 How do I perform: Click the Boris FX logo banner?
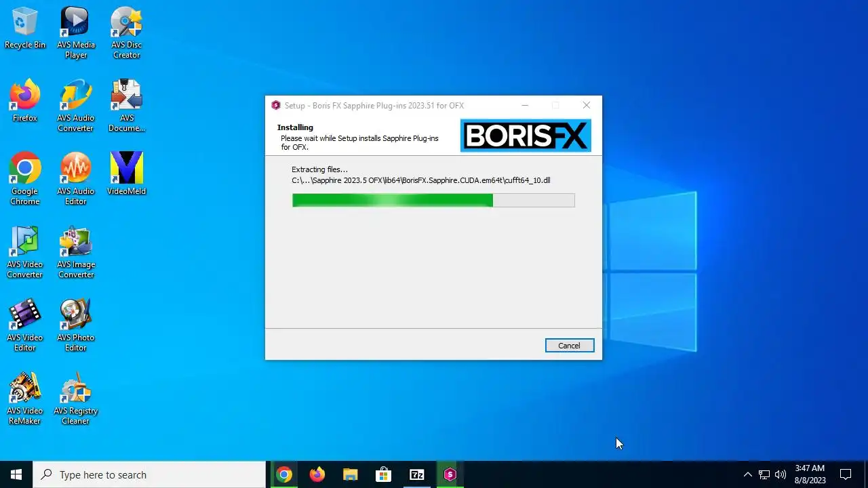[526, 136]
